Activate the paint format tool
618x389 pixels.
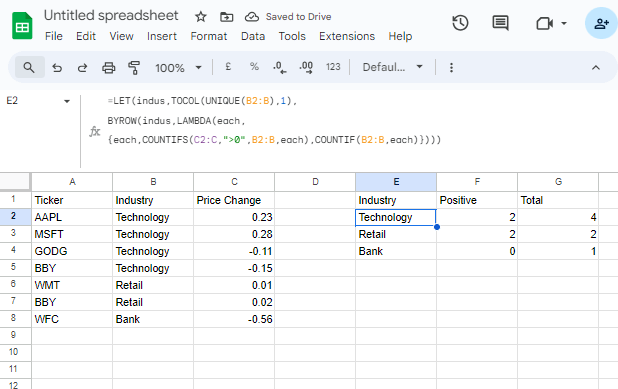tap(134, 68)
